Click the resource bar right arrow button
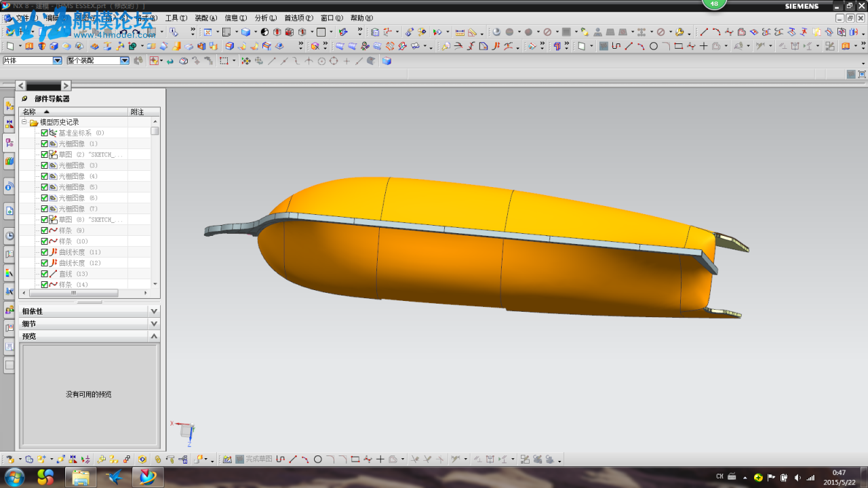Viewport: 868px width, 488px height. [x=66, y=85]
